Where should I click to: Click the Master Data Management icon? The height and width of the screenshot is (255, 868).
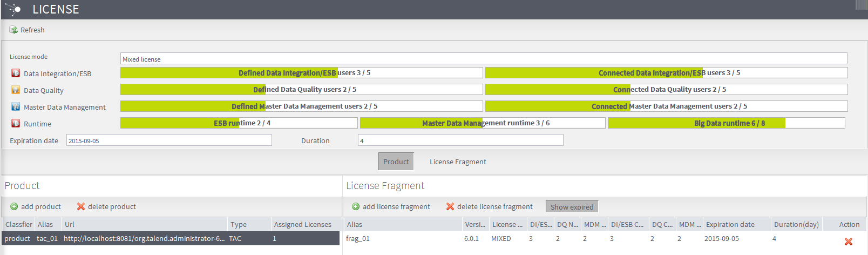click(x=16, y=107)
